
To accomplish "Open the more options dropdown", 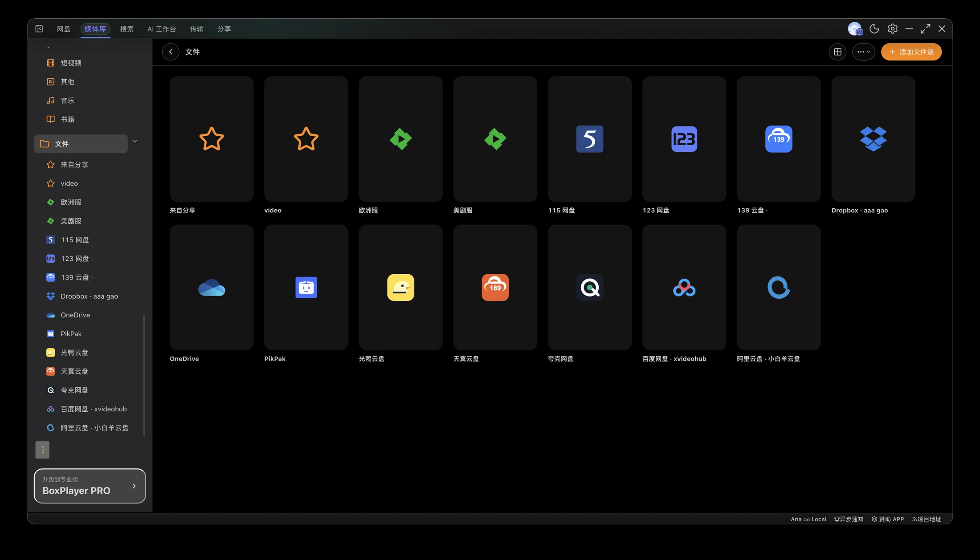I will point(863,52).
